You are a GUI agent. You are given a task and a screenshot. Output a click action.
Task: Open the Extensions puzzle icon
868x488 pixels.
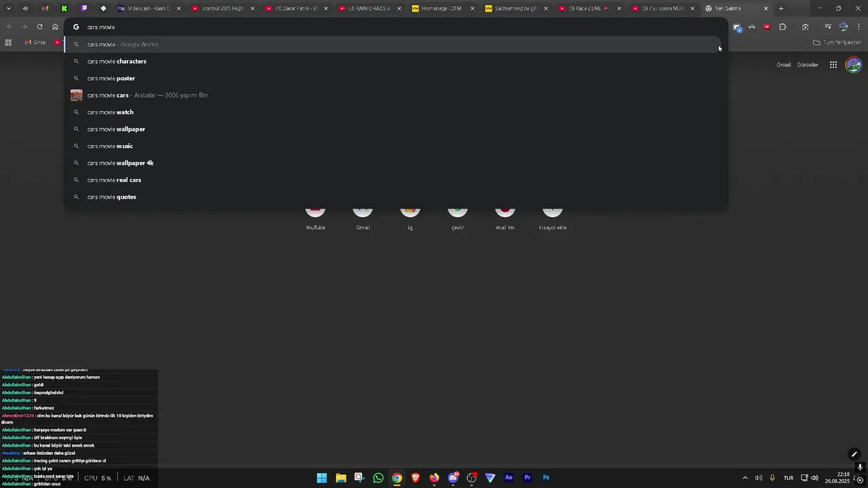(x=783, y=27)
